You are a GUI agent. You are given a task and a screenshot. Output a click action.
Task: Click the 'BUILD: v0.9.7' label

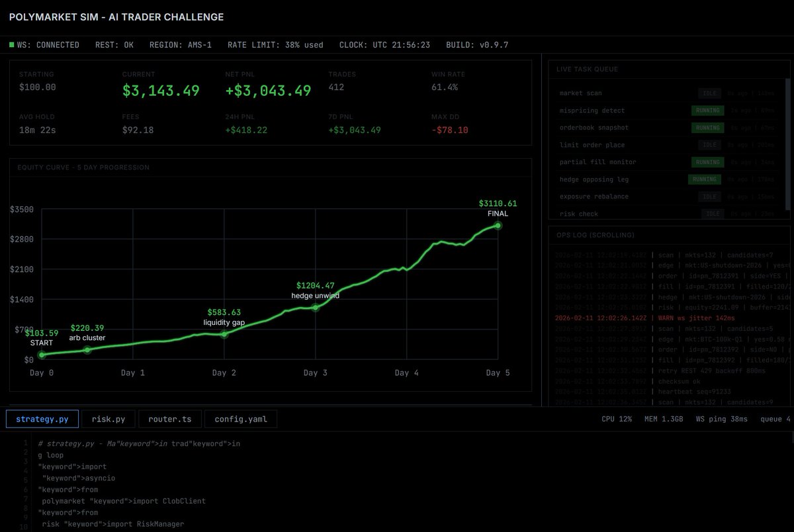[477, 45]
